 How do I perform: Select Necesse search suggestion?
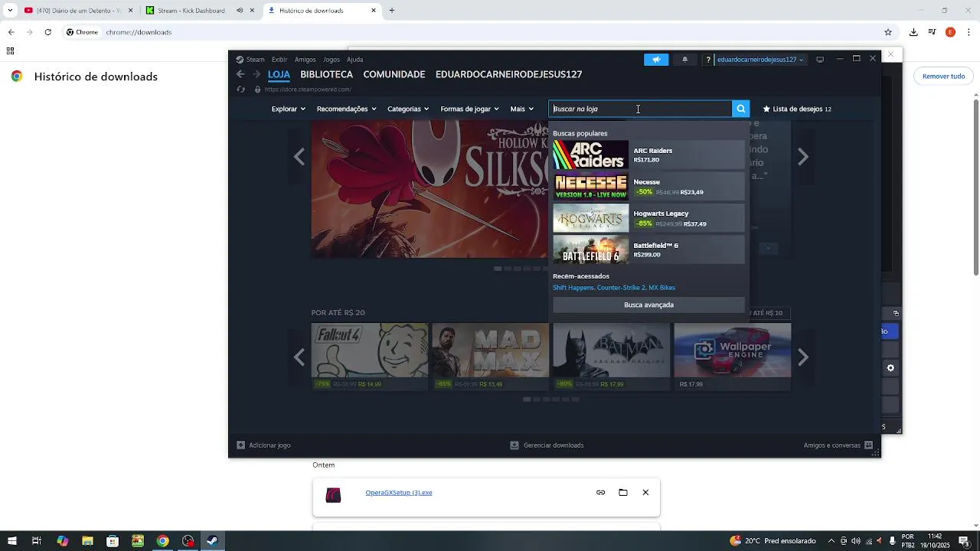tap(648, 187)
